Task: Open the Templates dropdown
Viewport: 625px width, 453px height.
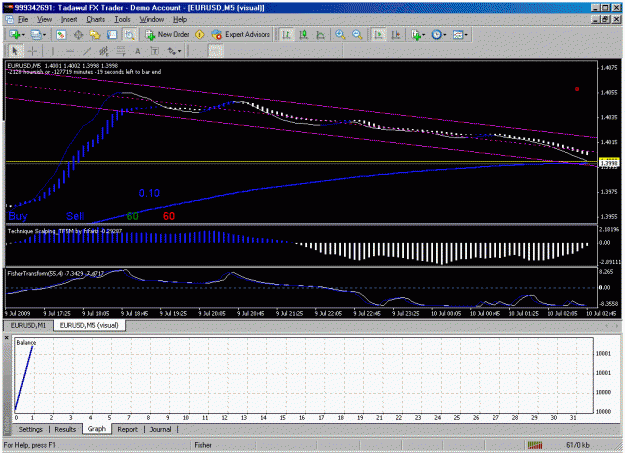Action: point(460,35)
